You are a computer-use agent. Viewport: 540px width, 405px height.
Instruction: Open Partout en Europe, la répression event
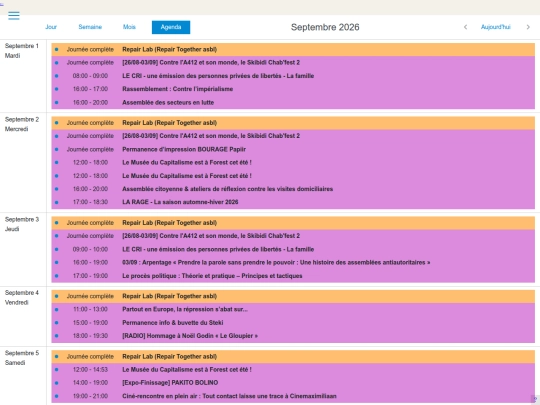tap(293, 309)
